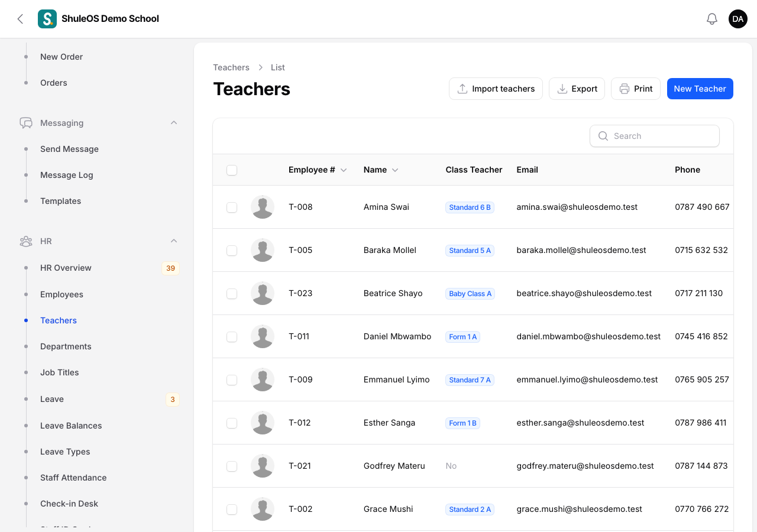
Task: Click Amina Swai's avatar picture
Action: coord(263,207)
